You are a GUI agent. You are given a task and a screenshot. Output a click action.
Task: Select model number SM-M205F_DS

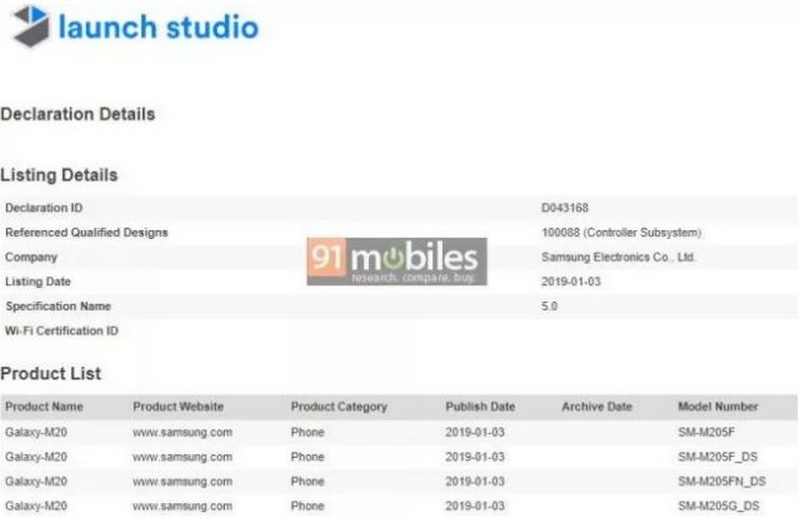click(x=717, y=457)
